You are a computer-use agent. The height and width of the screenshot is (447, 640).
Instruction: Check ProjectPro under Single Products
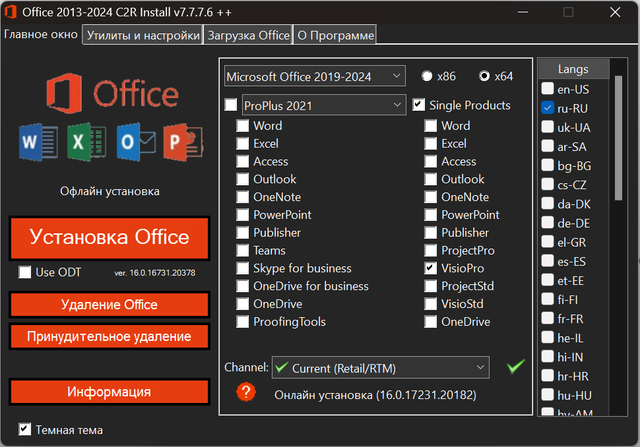pos(430,250)
